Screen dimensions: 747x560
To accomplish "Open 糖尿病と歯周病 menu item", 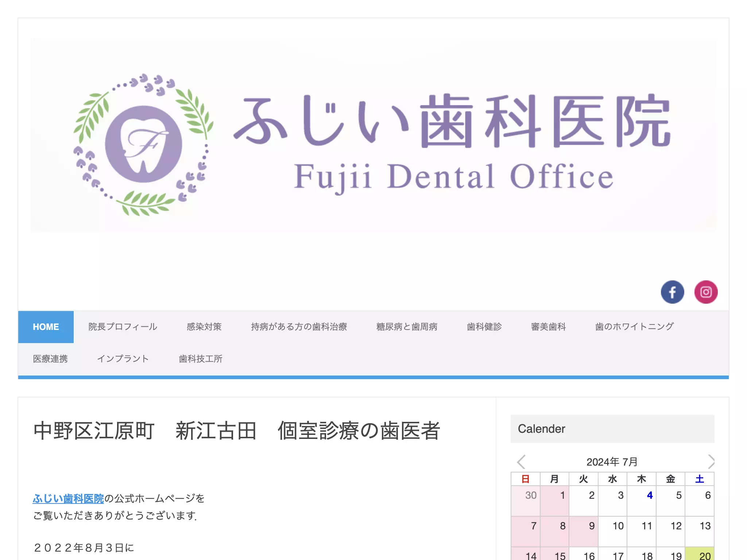I will 407,327.
